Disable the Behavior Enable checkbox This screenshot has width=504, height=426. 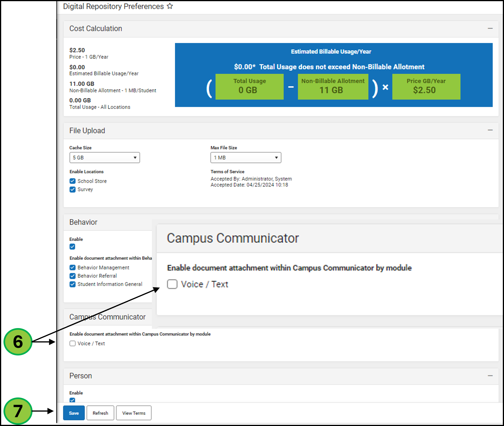click(x=72, y=247)
